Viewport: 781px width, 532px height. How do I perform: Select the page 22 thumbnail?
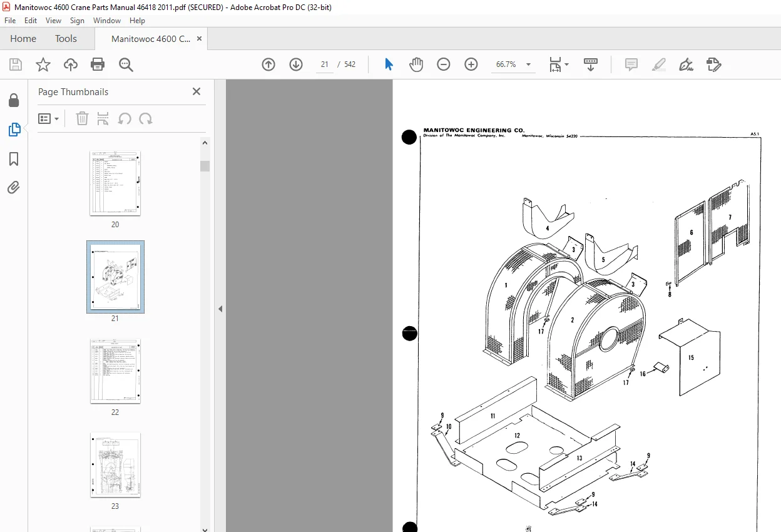[115, 371]
